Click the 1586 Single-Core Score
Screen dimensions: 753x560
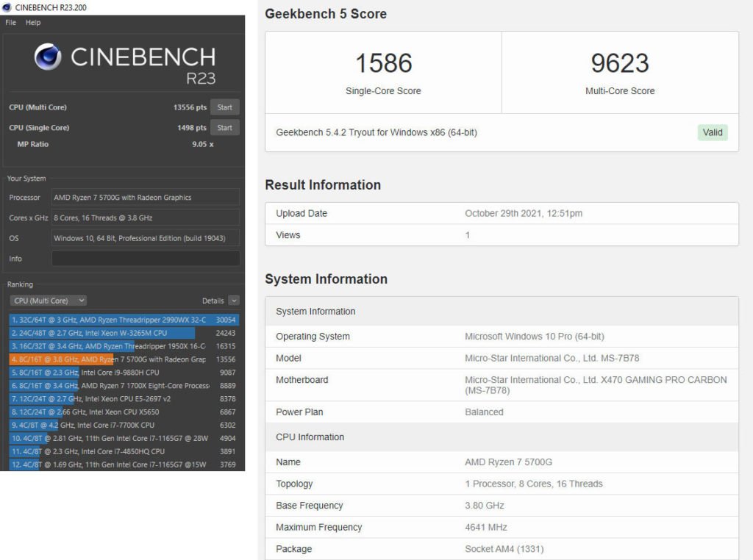(x=383, y=64)
